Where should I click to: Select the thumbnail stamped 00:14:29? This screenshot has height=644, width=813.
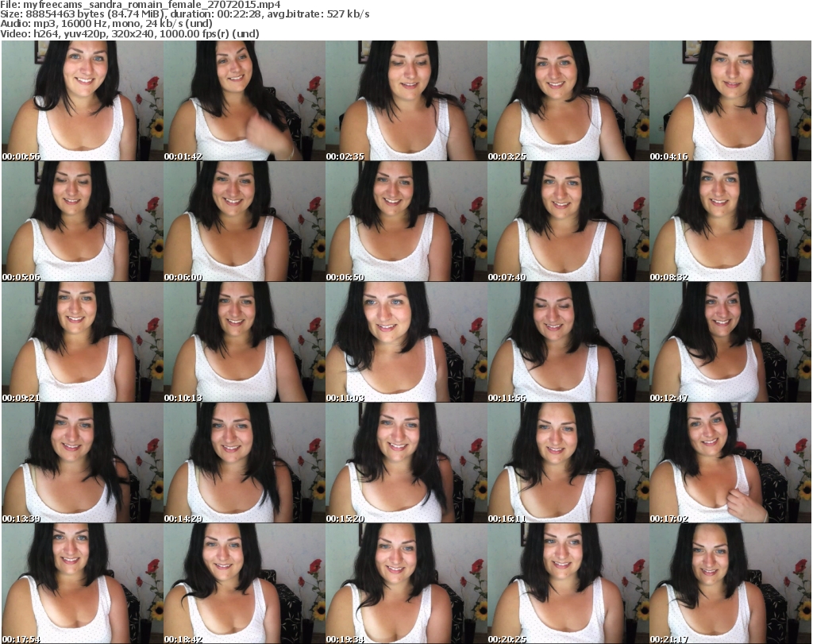[245, 463]
